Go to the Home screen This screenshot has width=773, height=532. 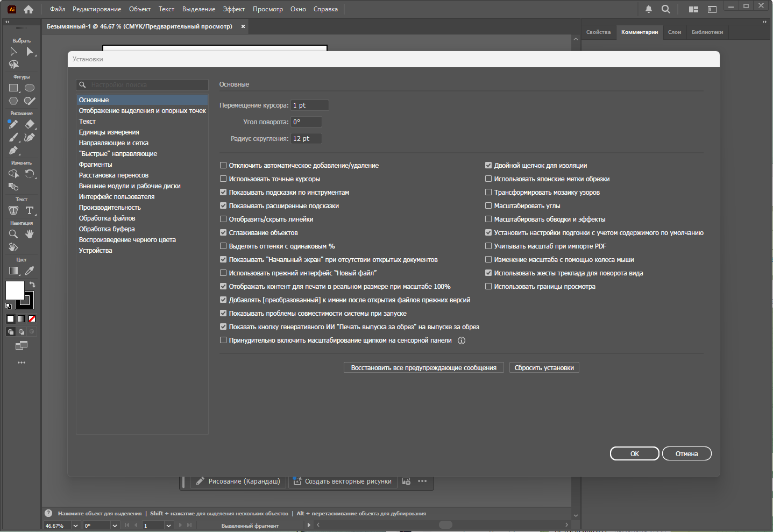[29, 9]
